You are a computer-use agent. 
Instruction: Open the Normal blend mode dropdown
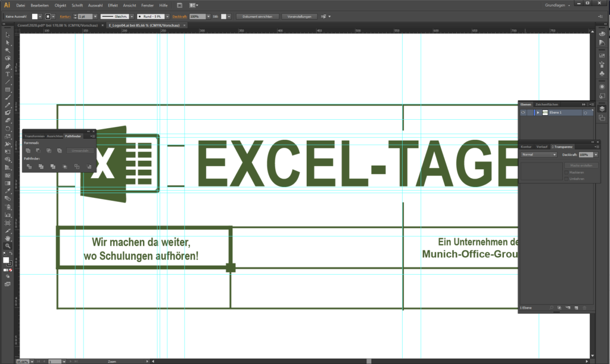[x=539, y=154]
